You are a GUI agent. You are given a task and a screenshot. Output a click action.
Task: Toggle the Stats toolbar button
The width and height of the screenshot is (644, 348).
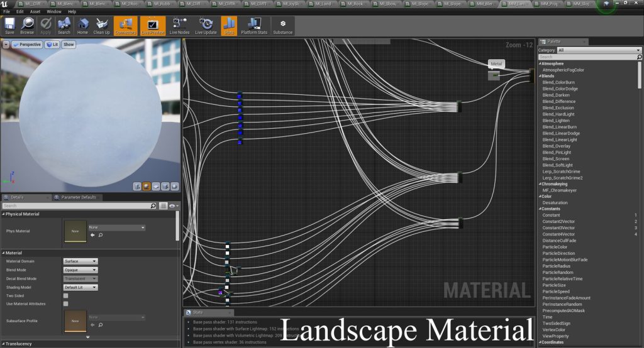[229, 25]
